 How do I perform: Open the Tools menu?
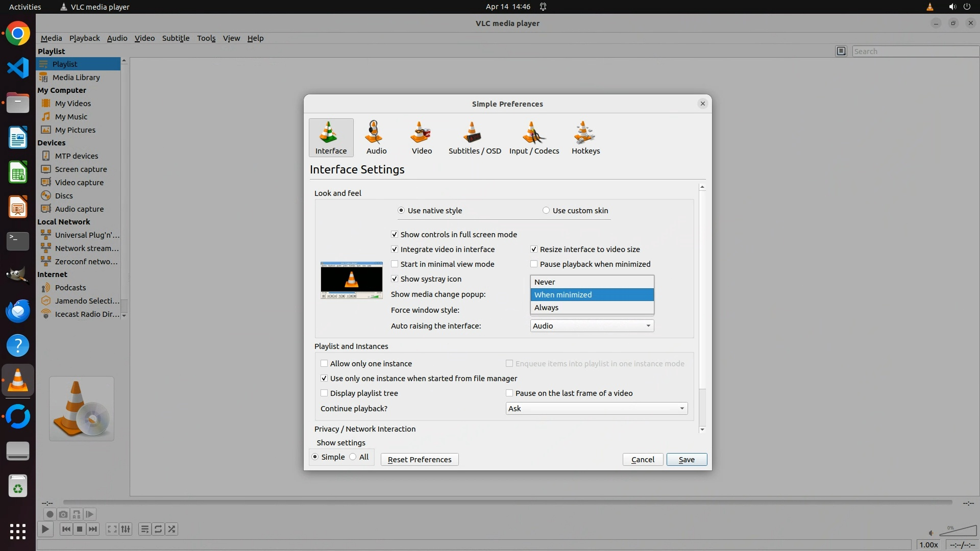[206, 38]
